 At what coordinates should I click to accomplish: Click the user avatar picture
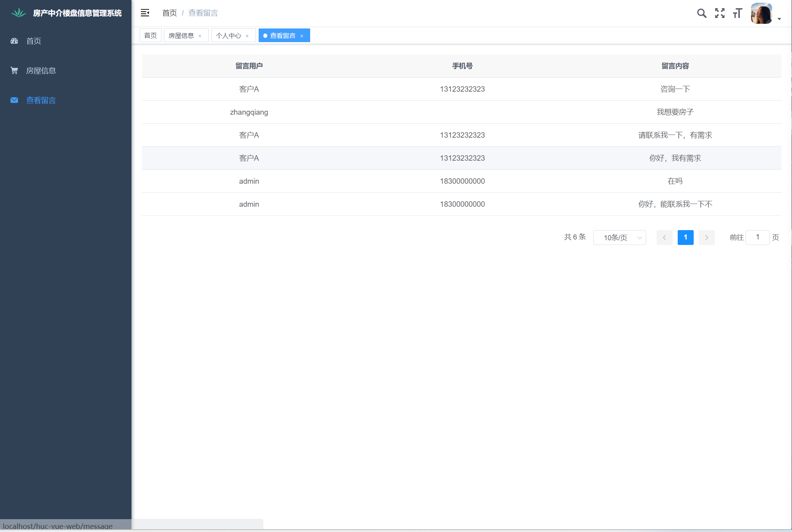point(761,13)
